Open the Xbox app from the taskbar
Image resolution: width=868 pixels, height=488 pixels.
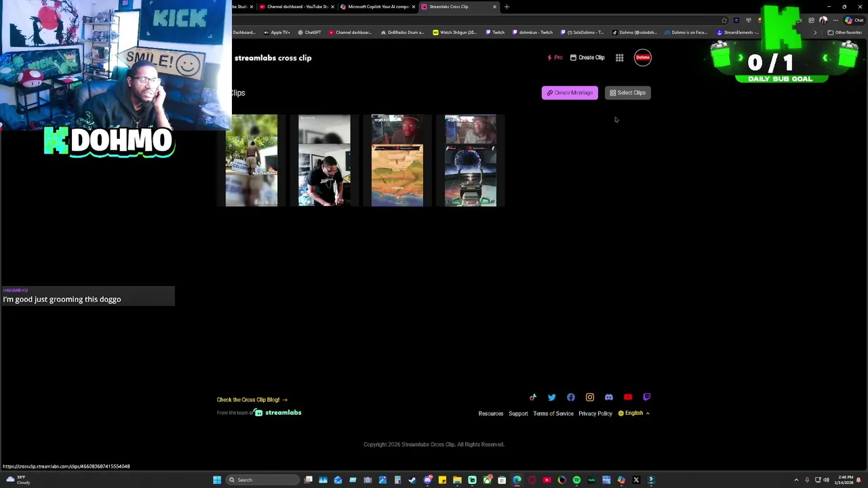pos(487,480)
